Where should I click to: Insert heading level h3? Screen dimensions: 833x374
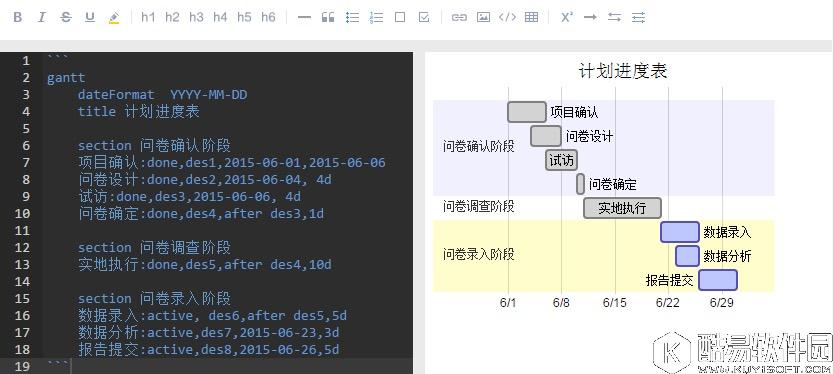(196, 18)
